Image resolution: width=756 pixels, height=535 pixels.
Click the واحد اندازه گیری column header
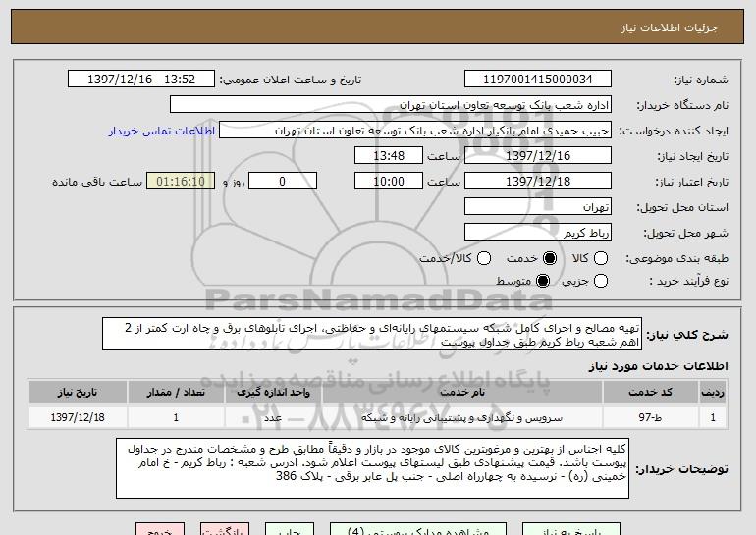coord(273,393)
